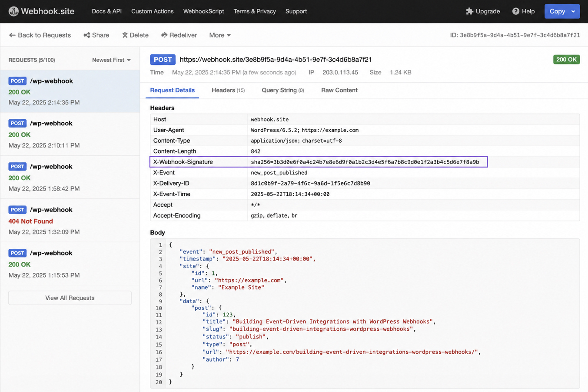Click the Content-Type value application/json
The image size is (588, 392).
coord(296,141)
